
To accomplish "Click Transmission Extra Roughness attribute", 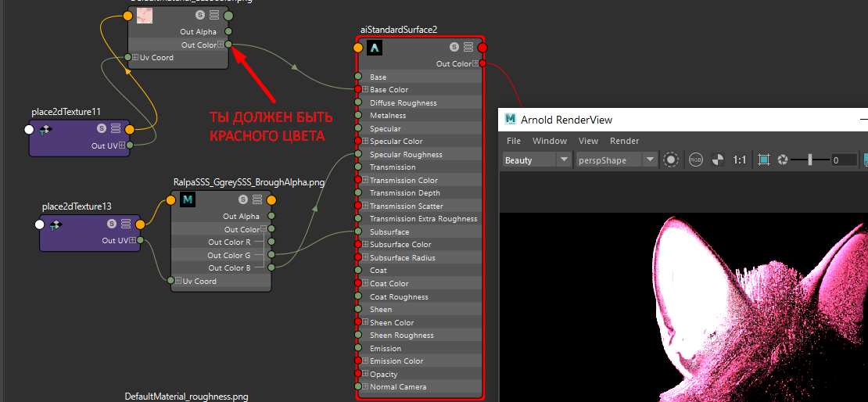I will coord(423,219).
